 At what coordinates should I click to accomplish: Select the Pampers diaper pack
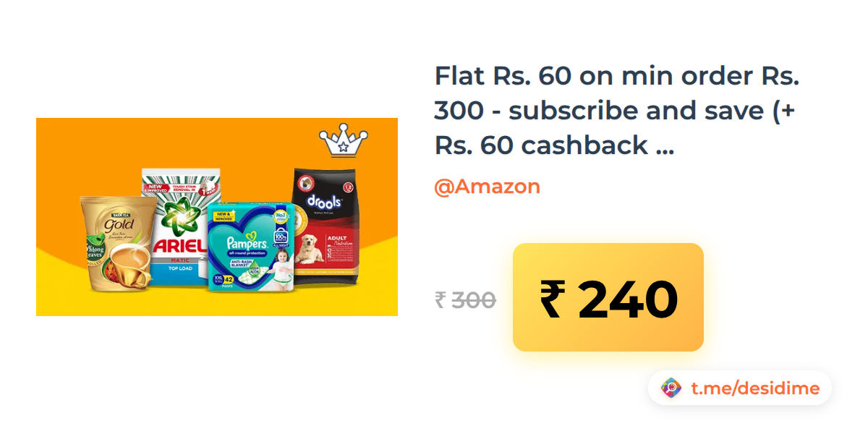251,247
